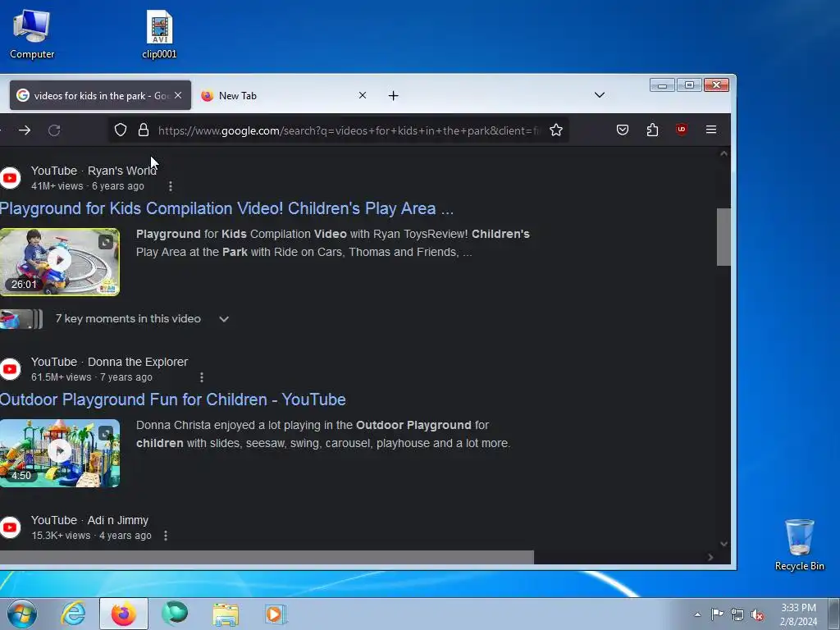Click the key moments preview thumbnail
Viewport: 840px width, 630px height.
click(x=21, y=319)
